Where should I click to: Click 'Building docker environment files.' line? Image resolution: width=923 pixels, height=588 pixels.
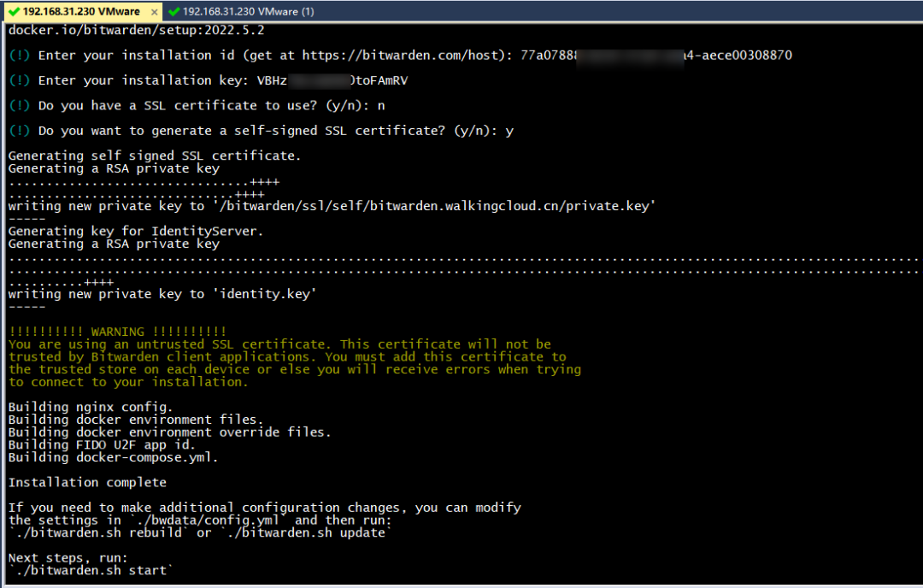136,420
